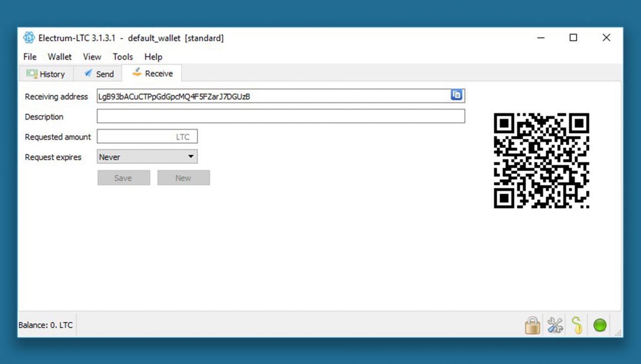Viewport: 641px width, 364px height.
Task: Open preferences via the tools icon
Action: tap(555, 326)
